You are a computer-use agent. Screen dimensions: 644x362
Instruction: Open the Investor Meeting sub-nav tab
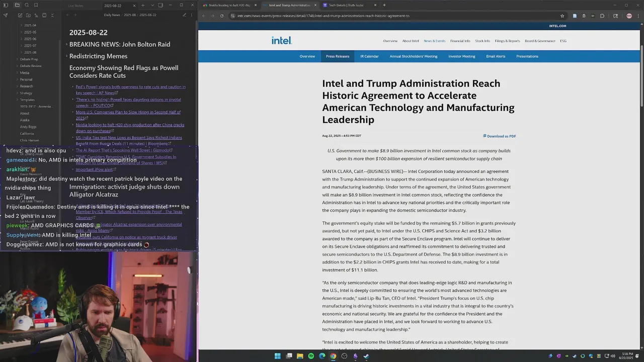462,56
